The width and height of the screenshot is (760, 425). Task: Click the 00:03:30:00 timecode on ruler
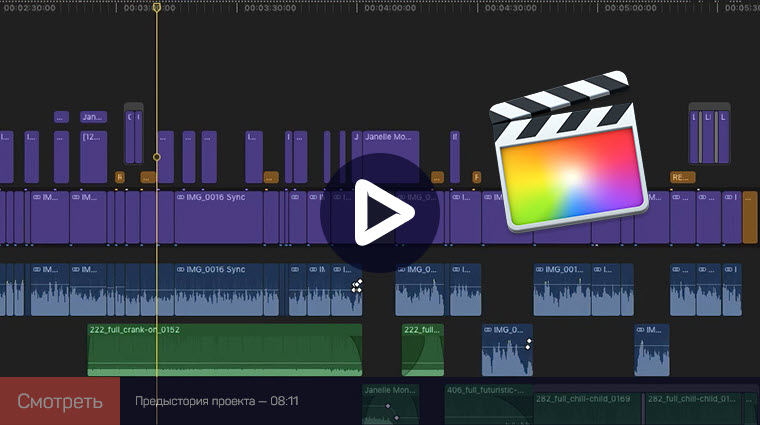tap(270, 8)
